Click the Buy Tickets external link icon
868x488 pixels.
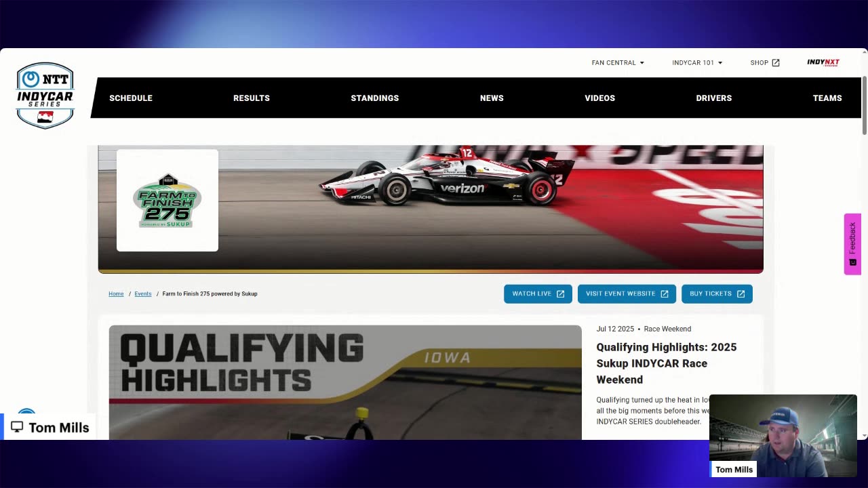tap(741, 293)
